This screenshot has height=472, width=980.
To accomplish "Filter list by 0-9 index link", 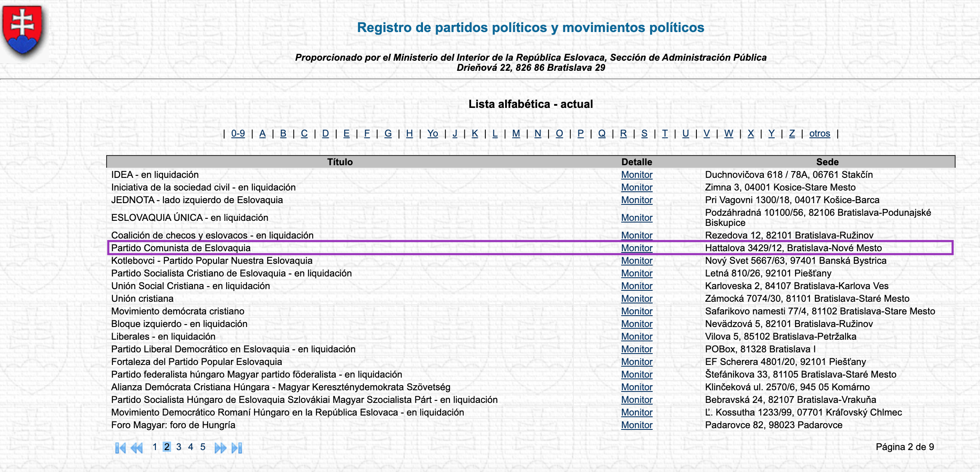I will click(x=238, y=134).
